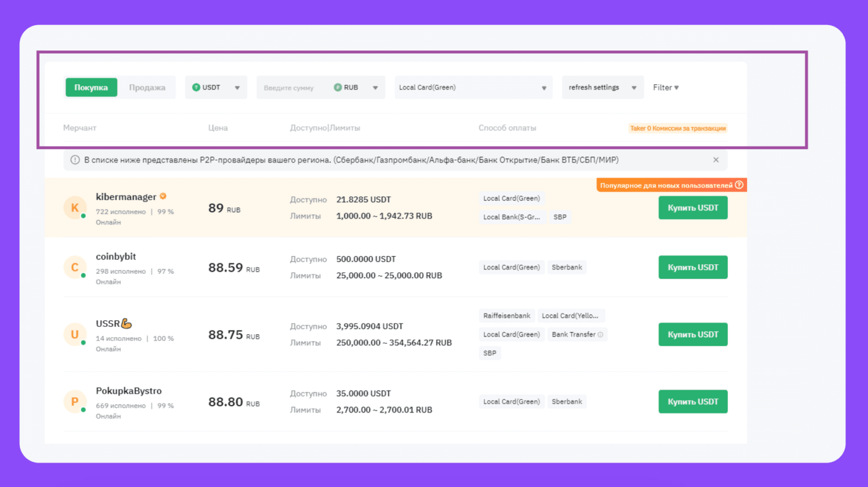Toggle the Sberbank chip on coinbybit's offer
Viewport: 868px width, 487px height.
pyautogui.click(x=567, y=267)
